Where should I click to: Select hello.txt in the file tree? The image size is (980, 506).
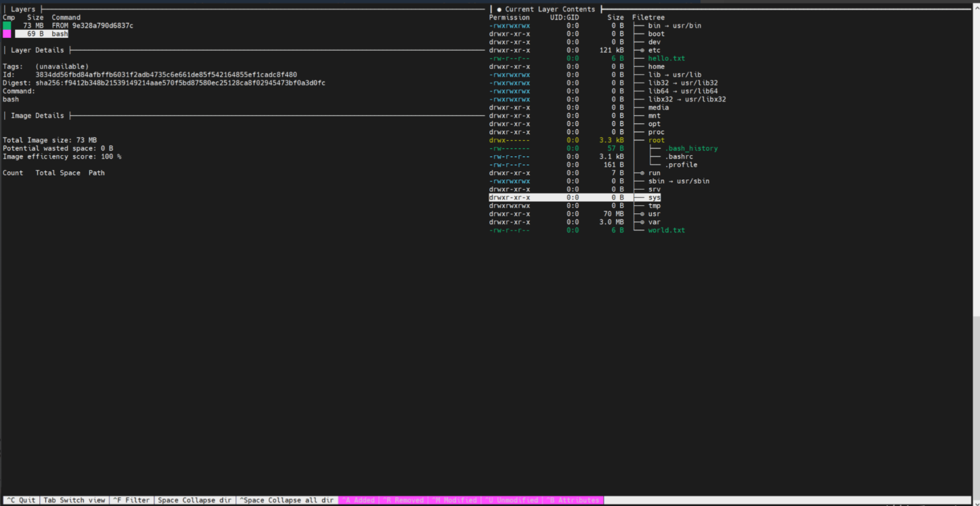coord(666,59)
